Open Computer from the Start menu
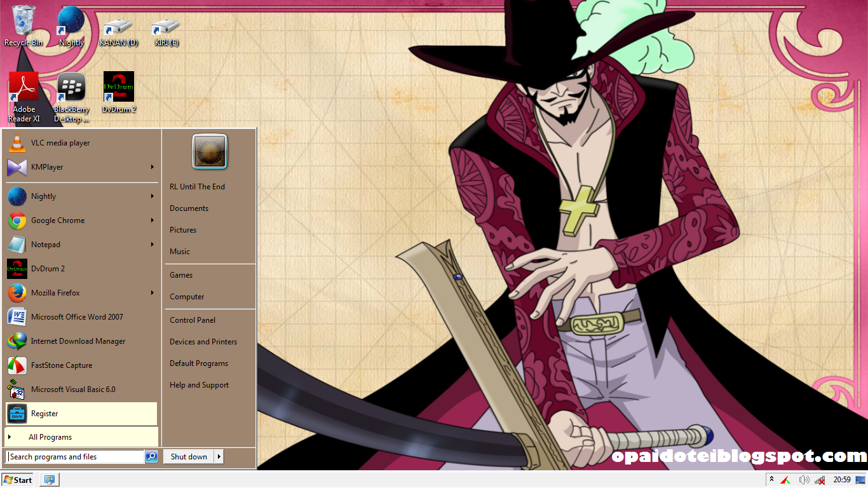This screenshot has width=868, height=488. 210,297
